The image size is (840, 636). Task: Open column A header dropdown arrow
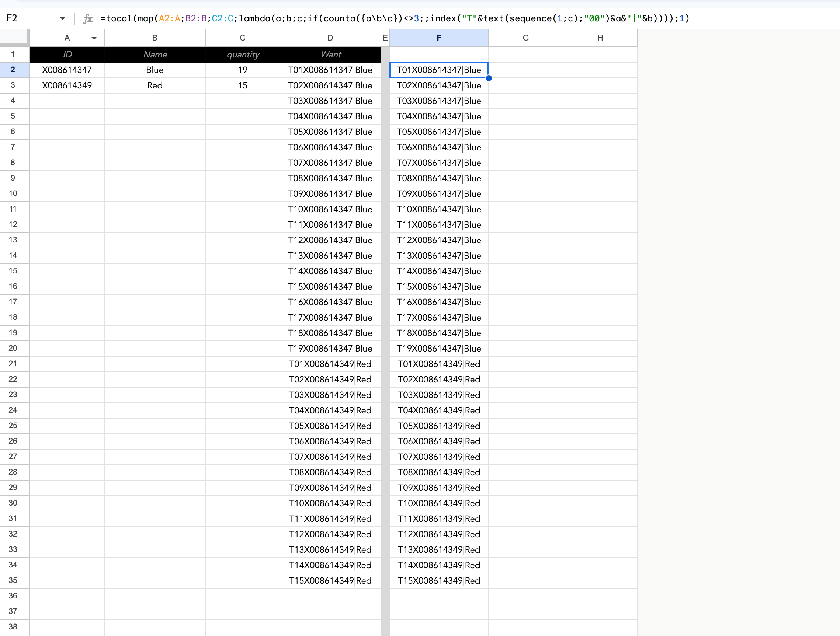coord(94,38)
